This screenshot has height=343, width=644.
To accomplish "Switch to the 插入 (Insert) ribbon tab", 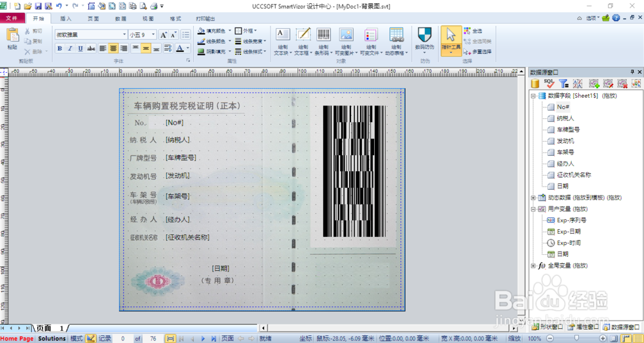I will coord(66,19).
